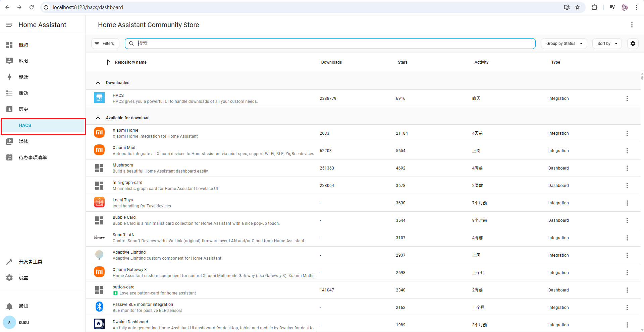
Task: Focus the 搜索 search input field
Action: [335, 44]
